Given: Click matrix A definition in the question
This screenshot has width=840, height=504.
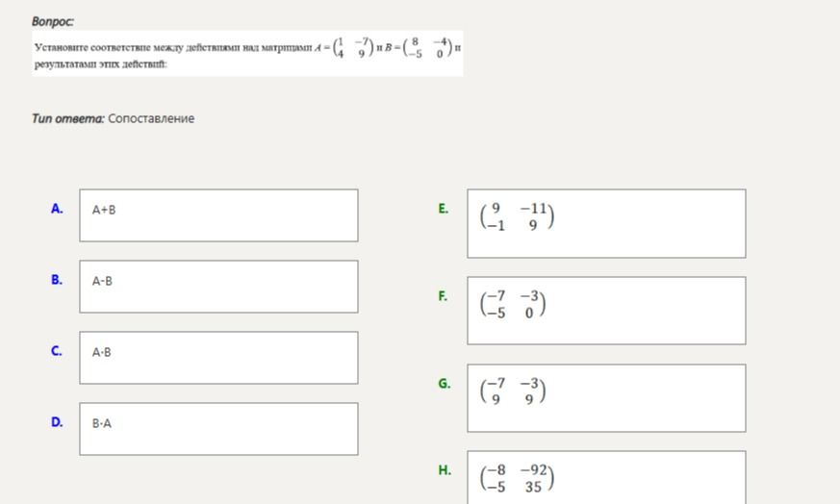Looking at the screenshot, I should click(344, 48).
